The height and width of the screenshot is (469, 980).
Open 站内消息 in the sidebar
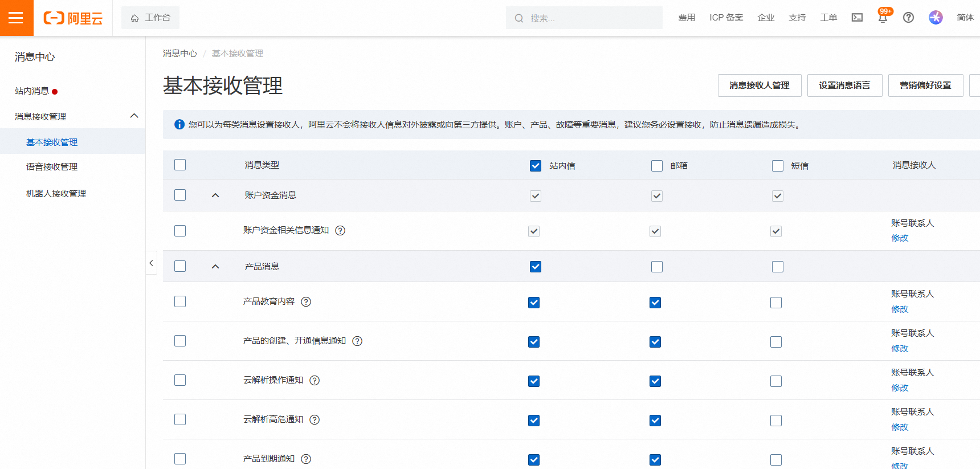pyautogui.click(x=32, y=91)
